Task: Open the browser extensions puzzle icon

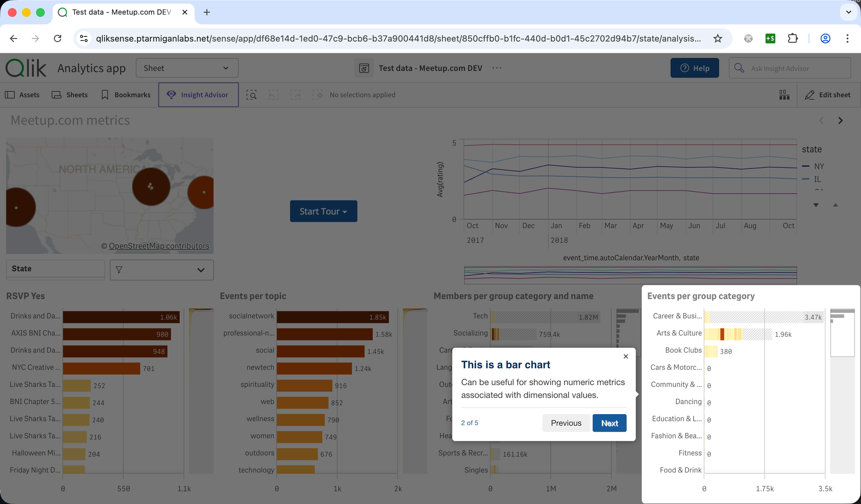Action: pyautogui.click(x=793, y=39)
